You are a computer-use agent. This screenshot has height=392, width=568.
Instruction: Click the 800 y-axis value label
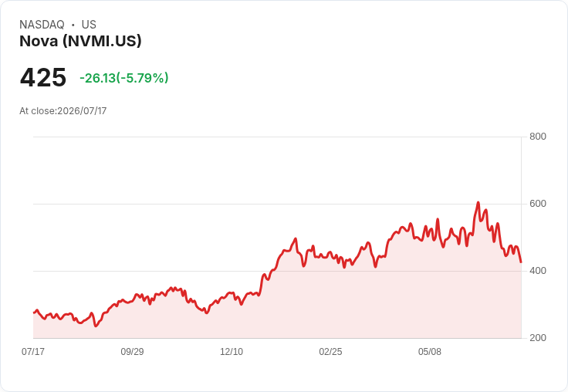538,137
